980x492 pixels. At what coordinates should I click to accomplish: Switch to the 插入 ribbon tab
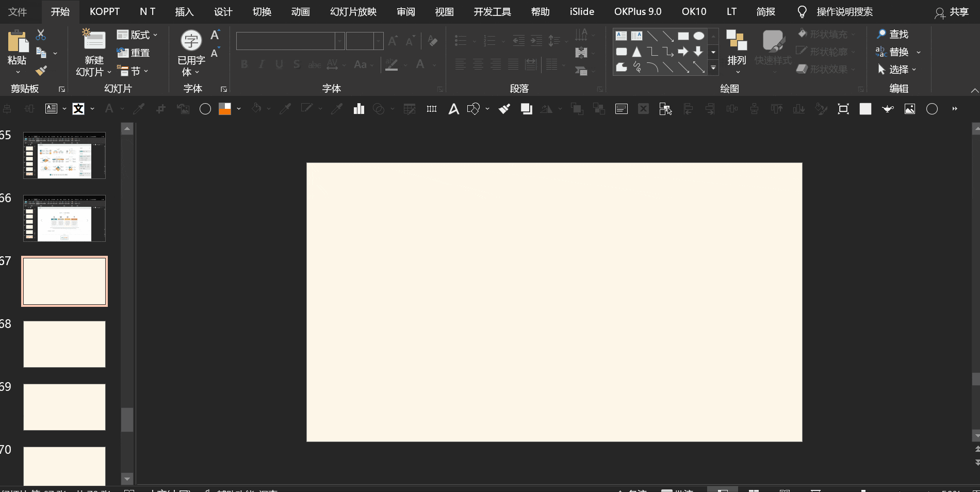tap(184, 12)
